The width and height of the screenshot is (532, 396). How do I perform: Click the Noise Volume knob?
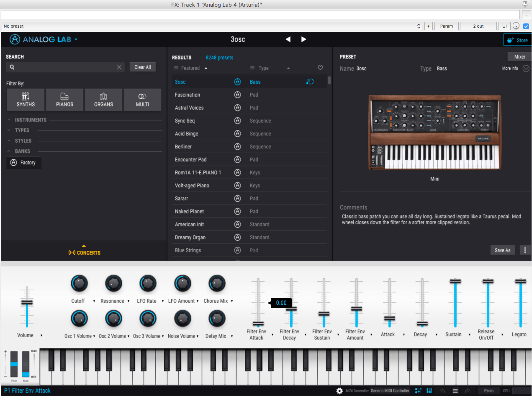pyautogui.click(x=182, y=319)
